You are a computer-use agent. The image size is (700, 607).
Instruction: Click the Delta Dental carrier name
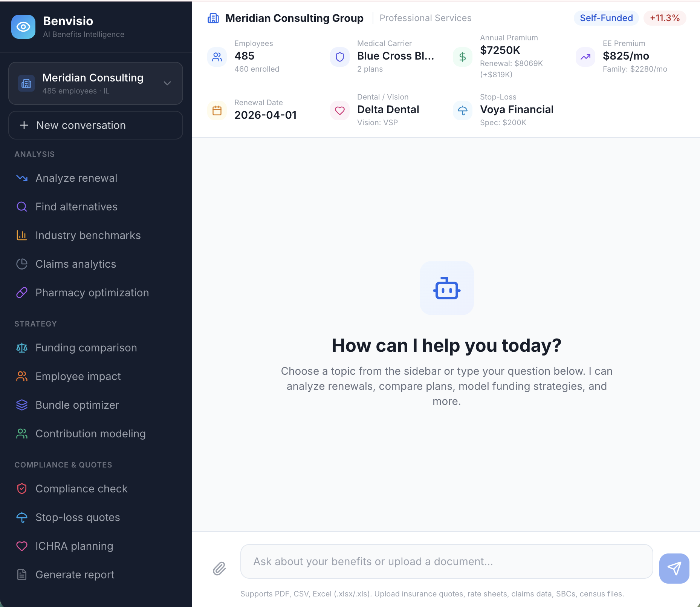coord(388,109)
